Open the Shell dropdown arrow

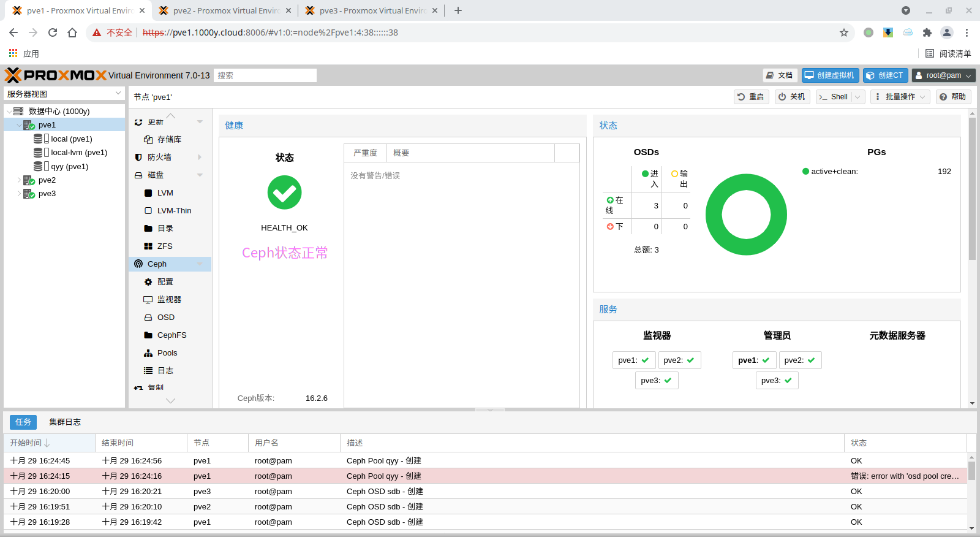pyautogui.click(x=858, y=97)
